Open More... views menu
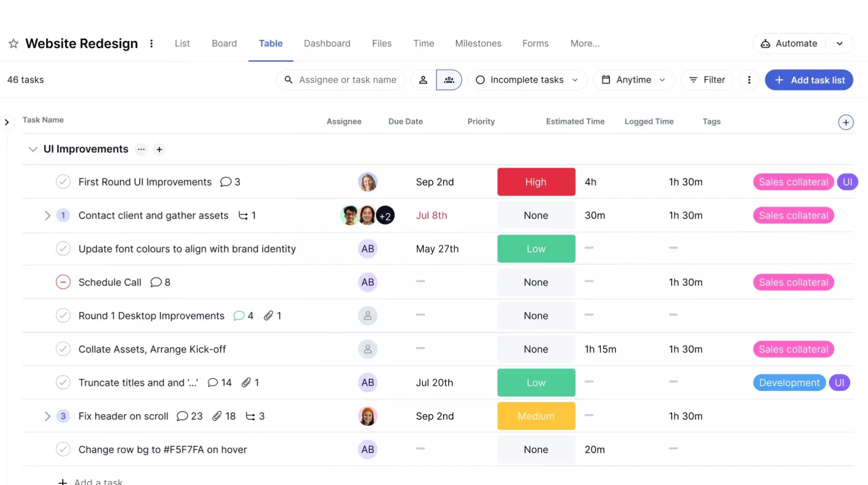Viewport: 868px width, 485px height. click(585, 43)
